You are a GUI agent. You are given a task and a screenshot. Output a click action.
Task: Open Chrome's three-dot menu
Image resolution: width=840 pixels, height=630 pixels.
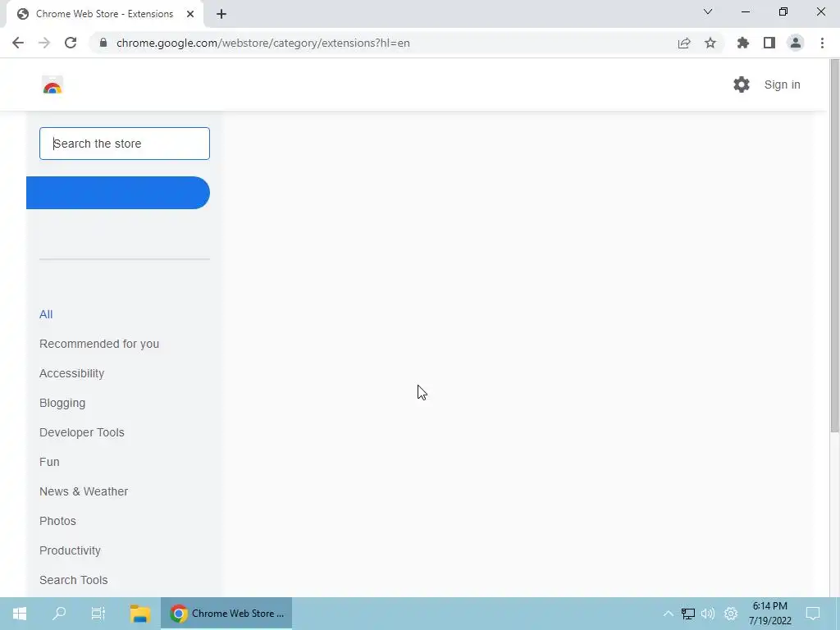(822, 43)
